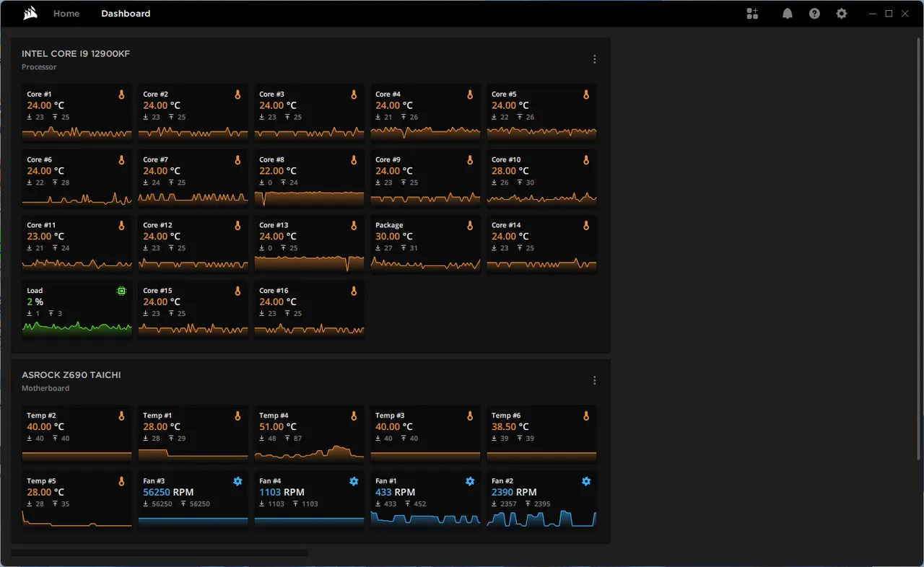The width and height of the screenshot is (924, 567).
Task: Click the Temp #1 thermometer icon
Action: click(237, 416)
